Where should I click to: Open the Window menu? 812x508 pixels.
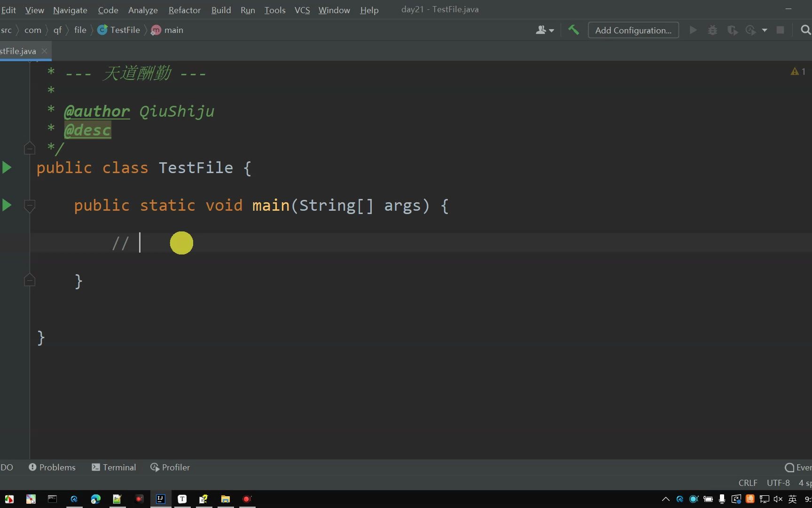pos(334,10)
